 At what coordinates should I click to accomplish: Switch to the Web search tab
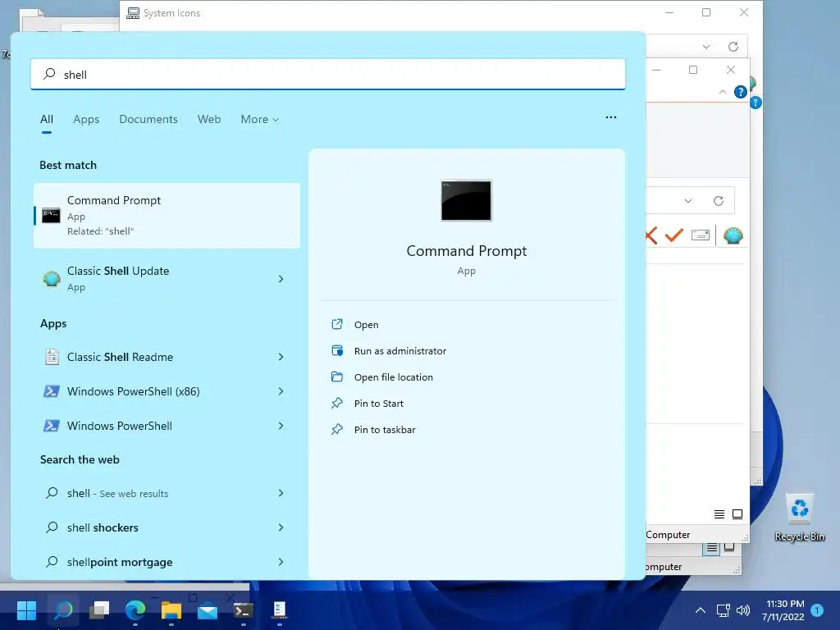point(209,120)
